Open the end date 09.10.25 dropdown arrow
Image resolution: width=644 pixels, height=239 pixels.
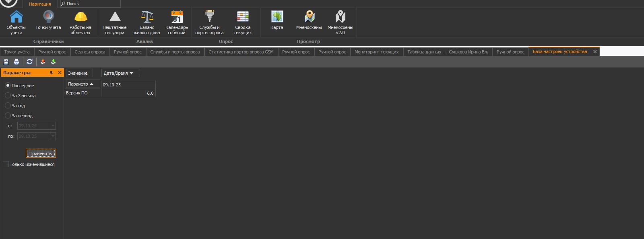click(x=52, y=137)
